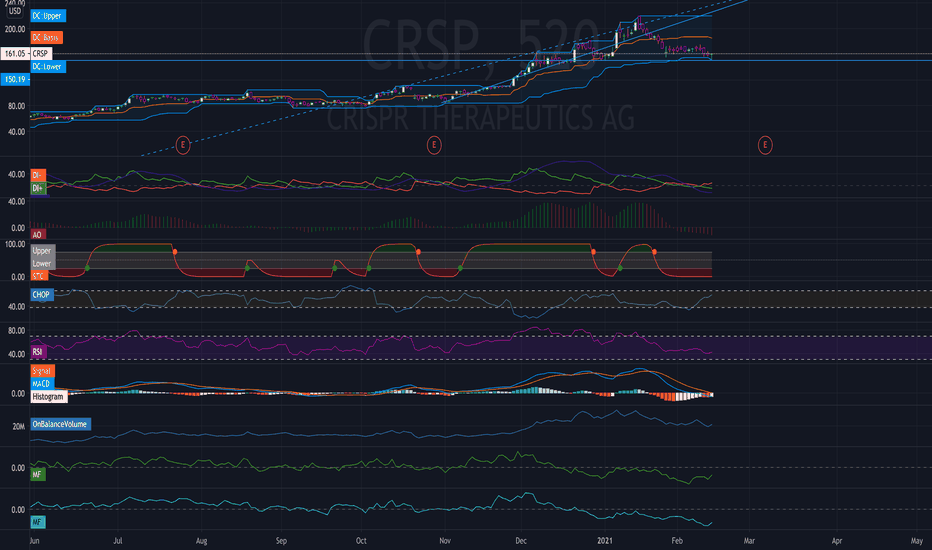
Task: Click the May date on time axis
Action: [917, 540]
